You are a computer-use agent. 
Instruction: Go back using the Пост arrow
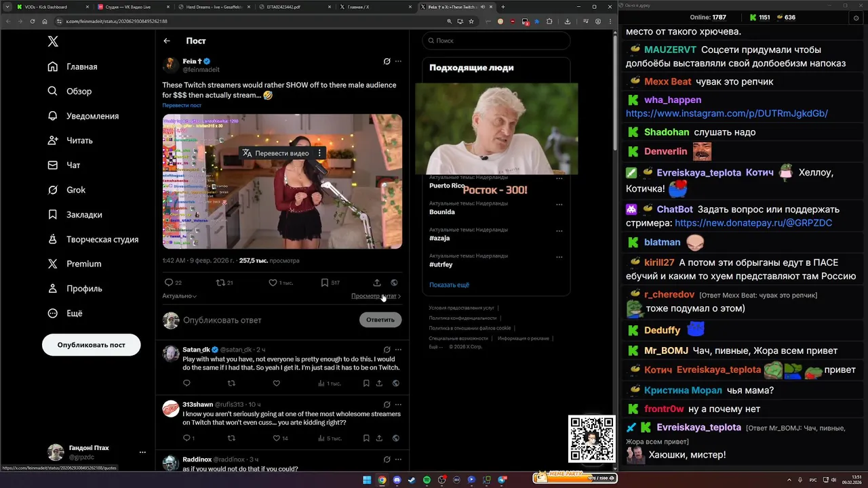pos(167,41)
